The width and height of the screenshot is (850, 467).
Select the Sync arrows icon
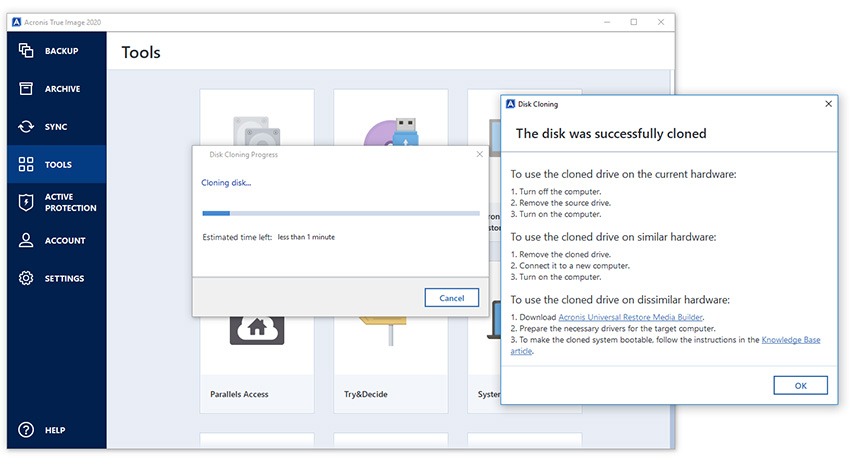[x=26, y=127]
